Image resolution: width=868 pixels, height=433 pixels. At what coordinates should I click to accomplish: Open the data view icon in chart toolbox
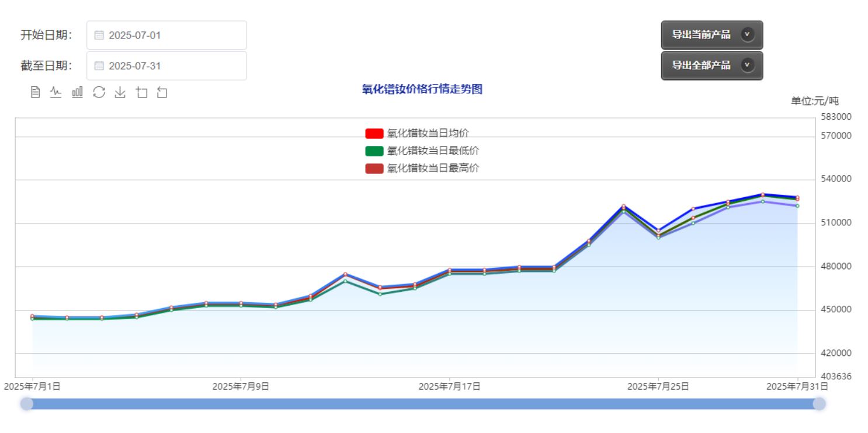pyautogui.click(x=35, y=92)
